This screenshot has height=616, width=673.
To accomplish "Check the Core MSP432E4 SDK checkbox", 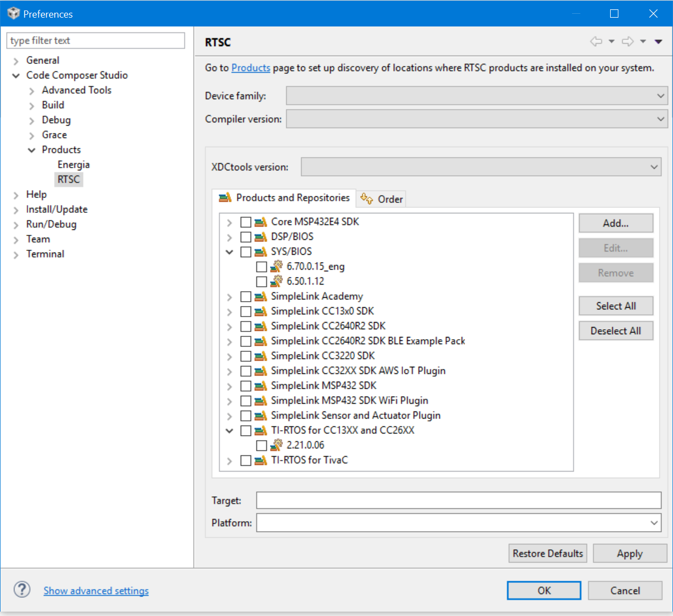I will pos(246,222).
